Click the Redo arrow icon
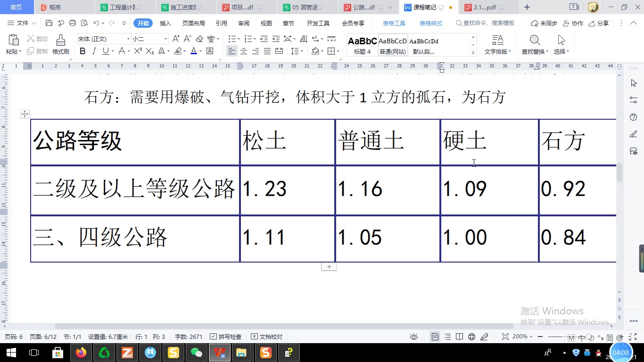Image resolution: width=644 pixels, height=362 pixels. [112, 23]
